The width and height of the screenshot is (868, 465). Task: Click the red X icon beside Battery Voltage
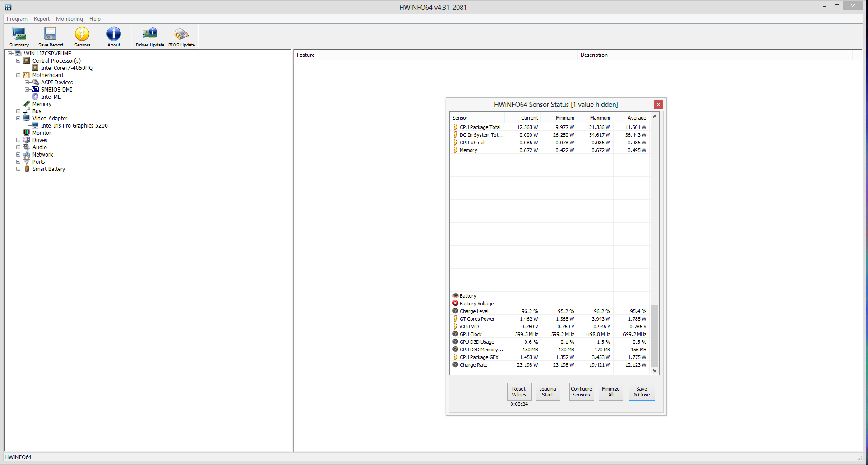[456, 304]
